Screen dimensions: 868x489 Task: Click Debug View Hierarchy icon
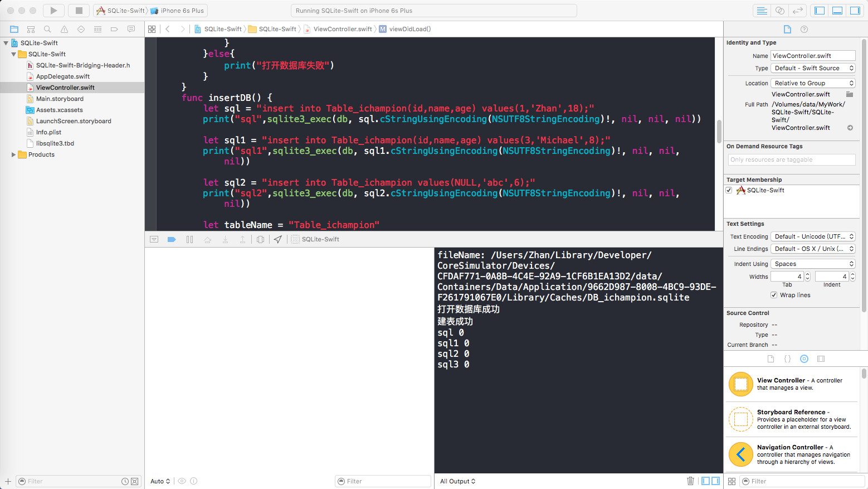pos(260,239)
